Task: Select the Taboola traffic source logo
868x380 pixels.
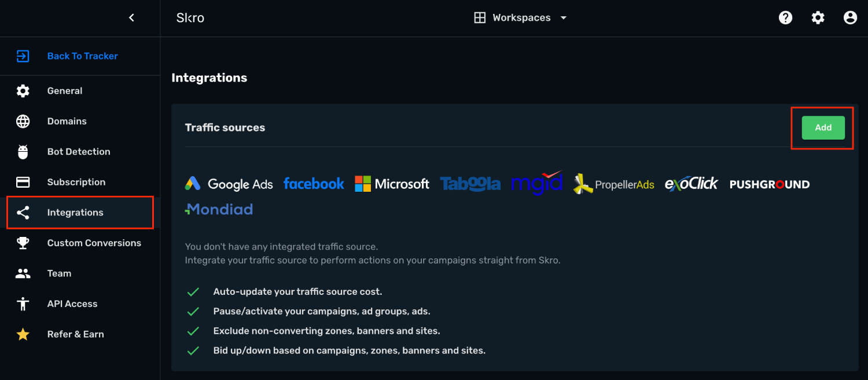Action: [x=470, y=184]
